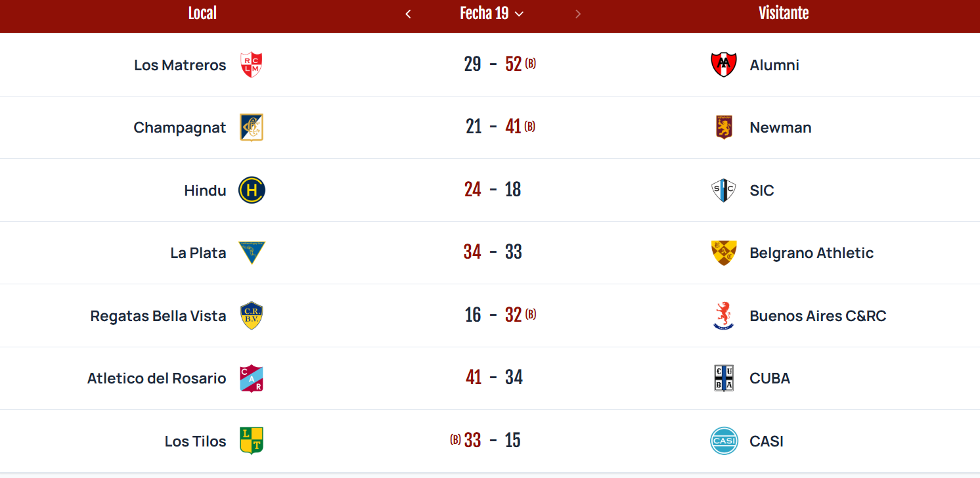Click the Regatas Bella Vista badge
This screenshot has width=980, height=478.
pyautogui.click(x=252, y=316)
